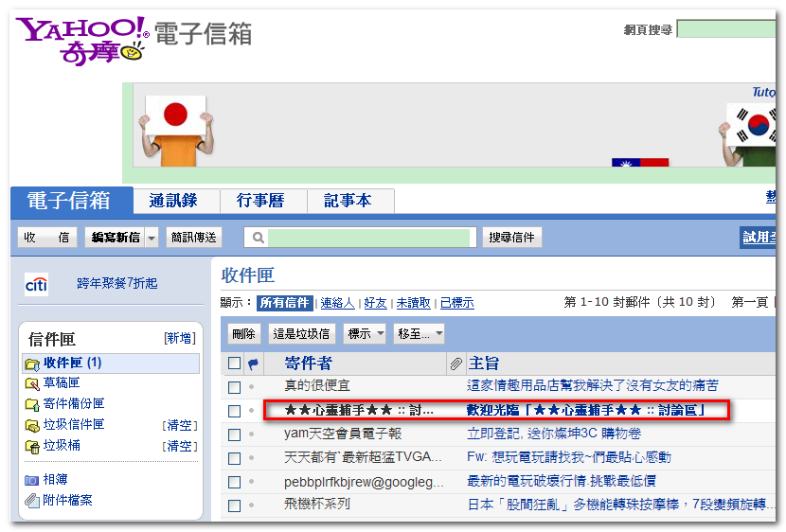
Task: Click the 草稿匣 drafts folder icon
Action: point(32,383)
